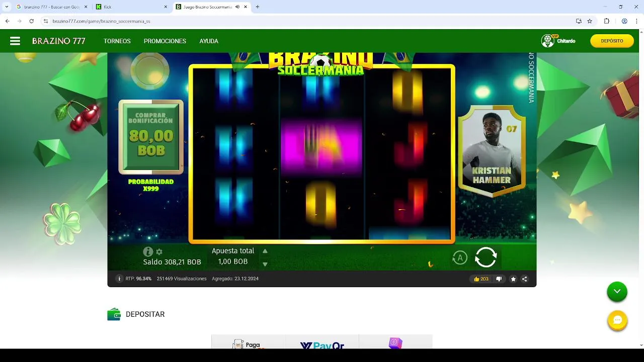644x362 pixels.
Task: Dislike the game with thumbs down
Action: tap(499, 279)
